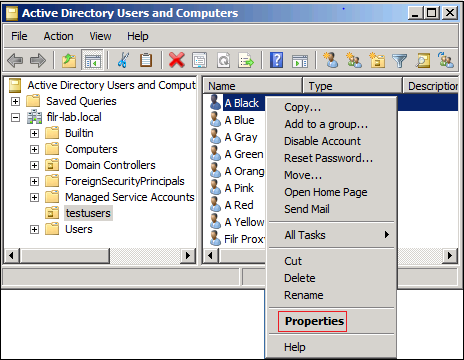Click the Filter funnel toolbar icon
The image size is (464, 360).
pos(399,61)
